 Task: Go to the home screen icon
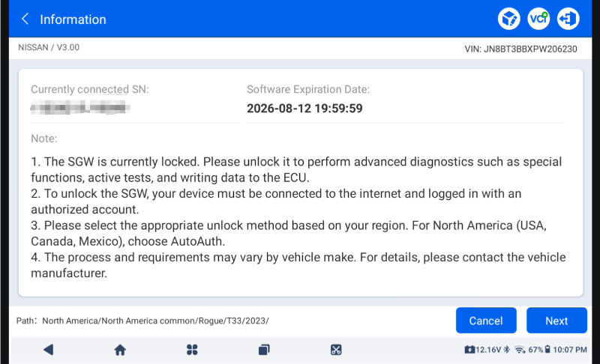coord(120,350)
